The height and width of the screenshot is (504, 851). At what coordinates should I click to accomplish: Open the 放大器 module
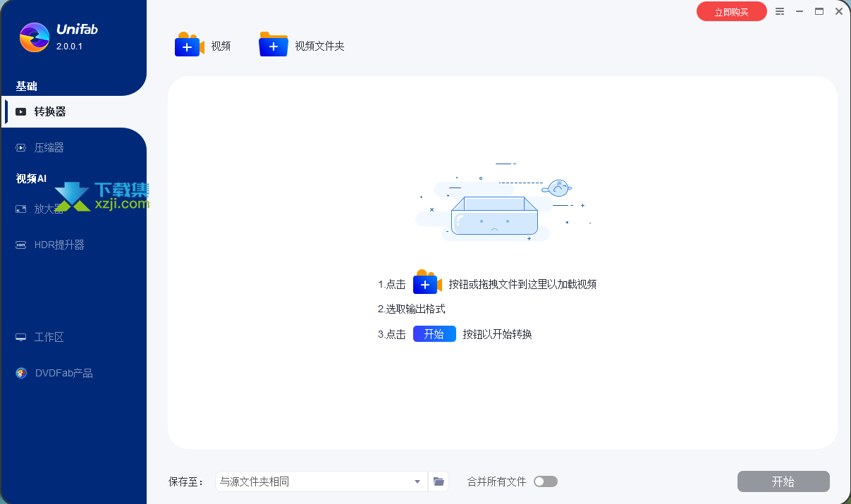(49, 209)
